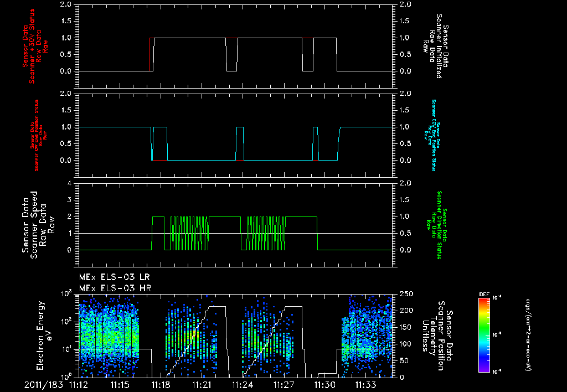Click the 10^3 tick on Electron Energy axis
Image resolution: width=567 pixels, height=392 pixels.
click(66, 293)
